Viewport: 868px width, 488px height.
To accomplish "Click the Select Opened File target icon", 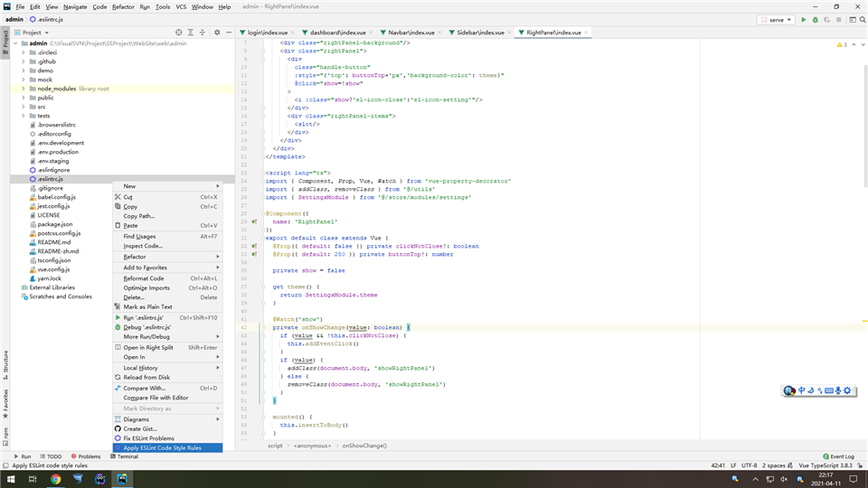I will tap(179, 33).
